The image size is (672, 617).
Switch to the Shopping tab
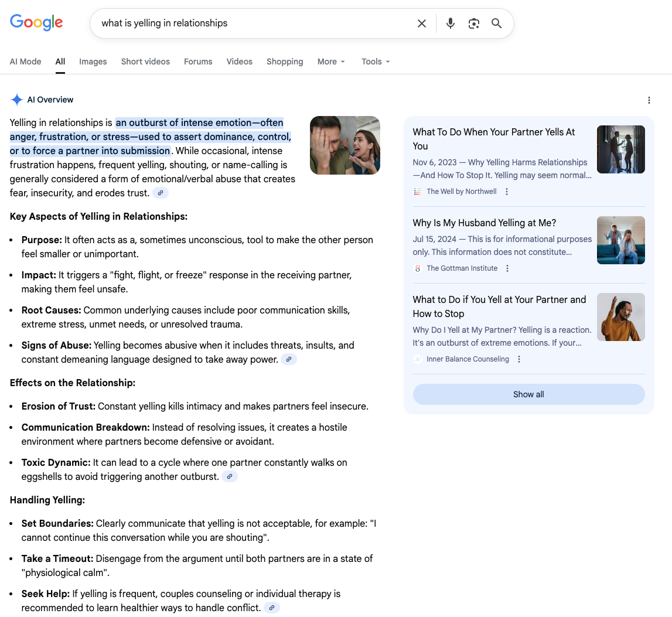click(x=285, y=62)
